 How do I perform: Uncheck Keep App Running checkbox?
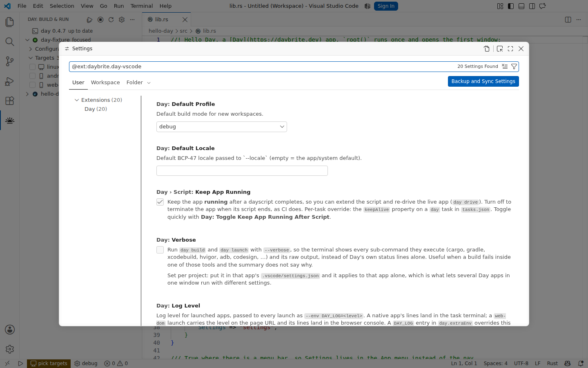point(160,202)
